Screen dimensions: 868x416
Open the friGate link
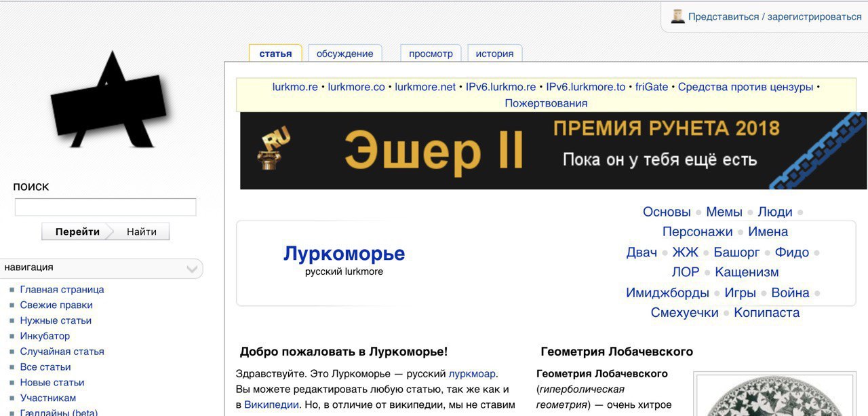[x=652, y=87]
